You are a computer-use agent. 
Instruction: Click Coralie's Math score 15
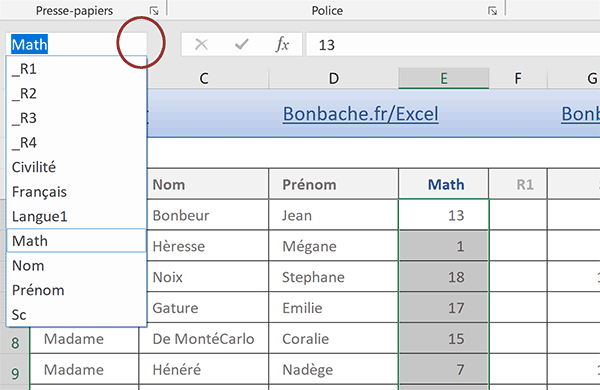click(x=443, y=339)
